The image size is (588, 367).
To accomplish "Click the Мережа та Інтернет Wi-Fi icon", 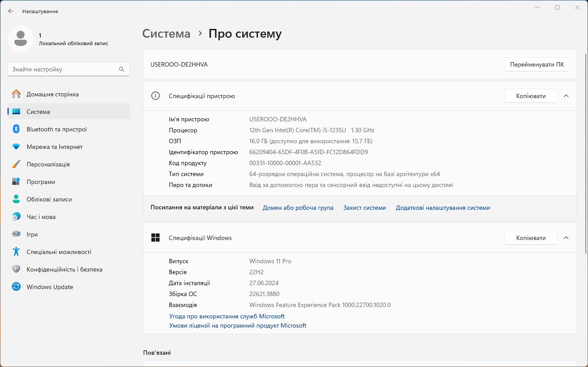I will click(16, 147).
